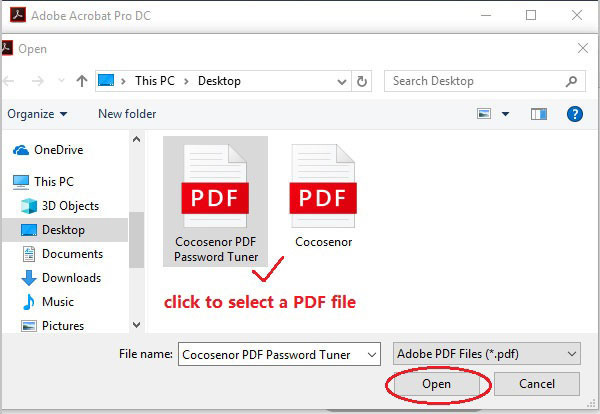Image resolution: width=600 pixels, height=414 pixels.
Task: Open the Organize menu
Action: 37,114
